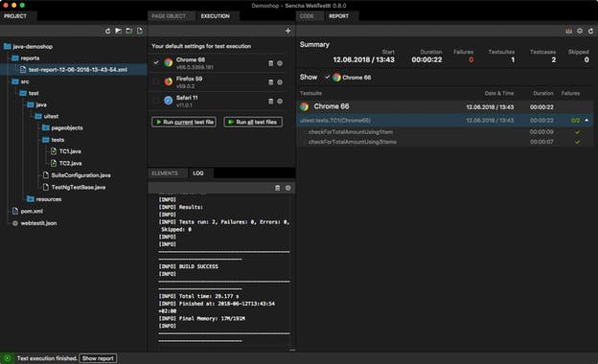
Task: Click the new folder icon in project toolbar
Action: (x=129, y=31)
